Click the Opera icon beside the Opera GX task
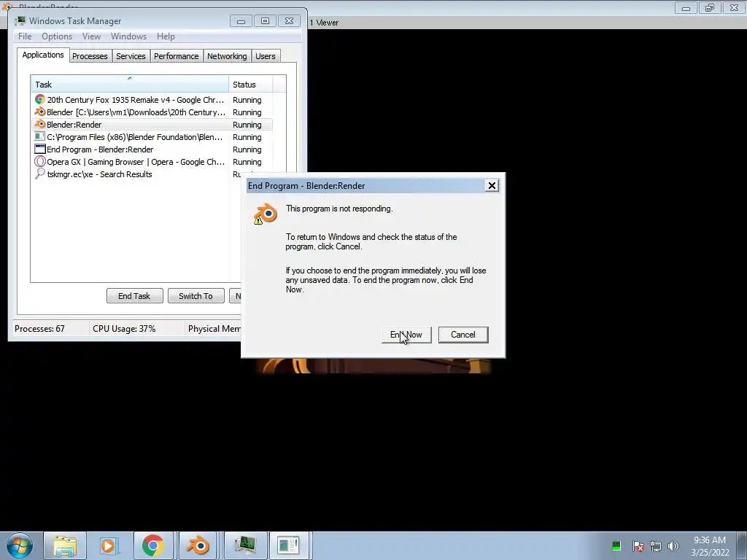This screenshot has height=560, width=747. [x=40, y=161]
